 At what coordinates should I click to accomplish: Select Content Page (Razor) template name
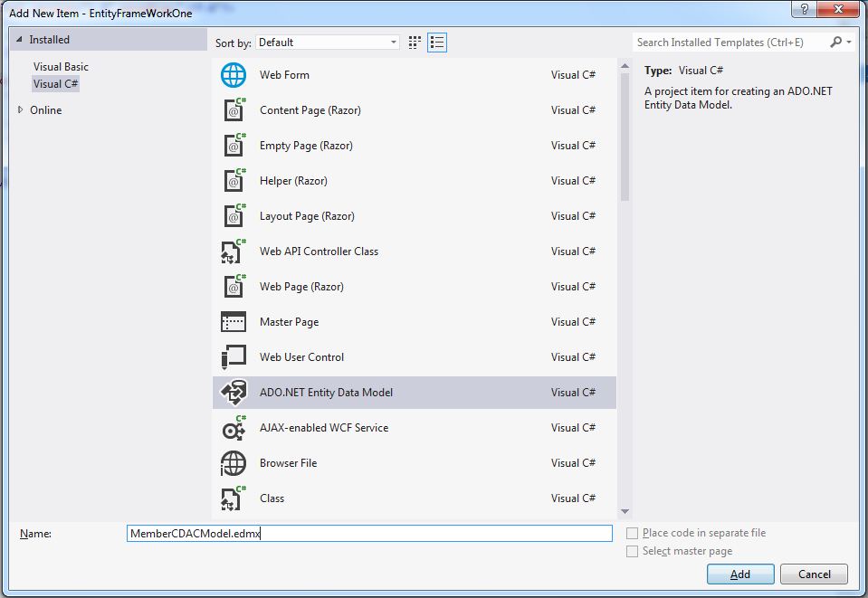point(310,110)
